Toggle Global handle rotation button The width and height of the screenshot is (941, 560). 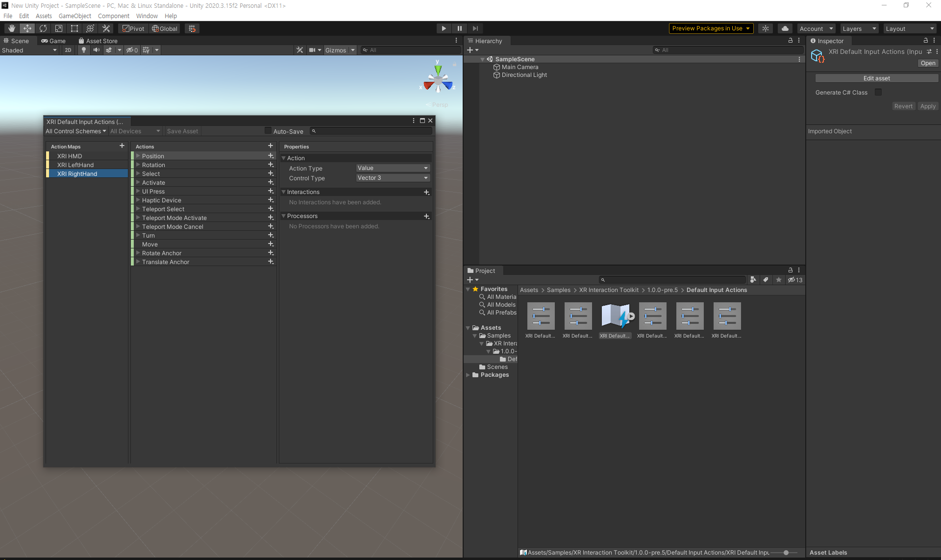[x=165, y=28]
